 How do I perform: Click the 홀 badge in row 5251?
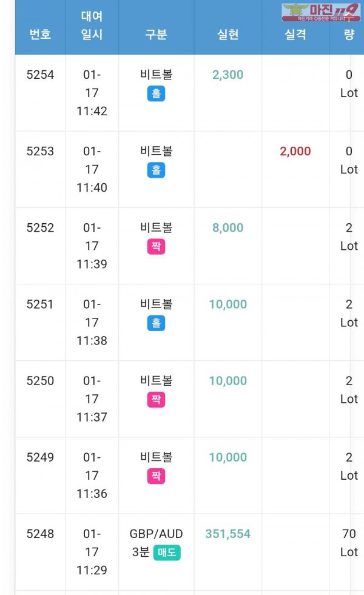156,323
